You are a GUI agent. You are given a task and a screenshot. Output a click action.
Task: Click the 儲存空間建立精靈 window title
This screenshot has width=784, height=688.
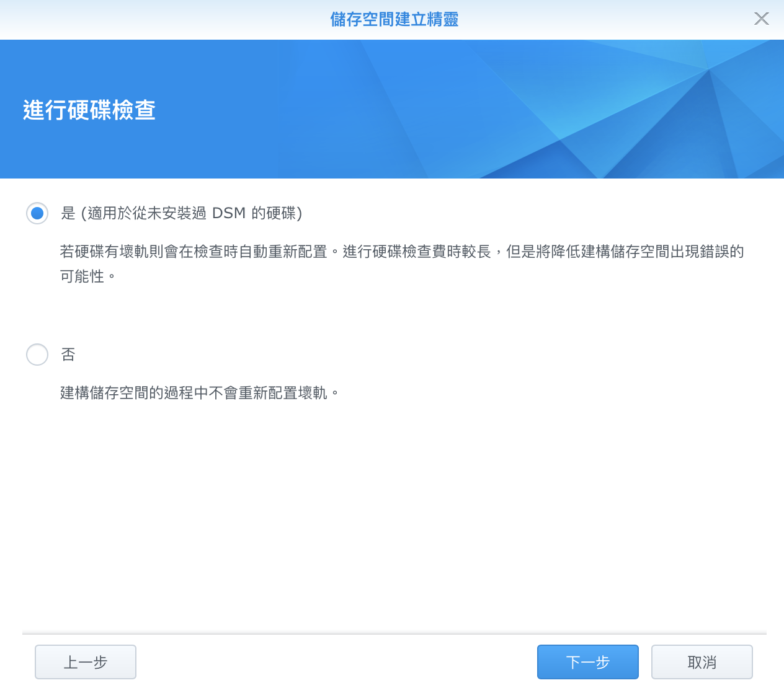[394, 19]
